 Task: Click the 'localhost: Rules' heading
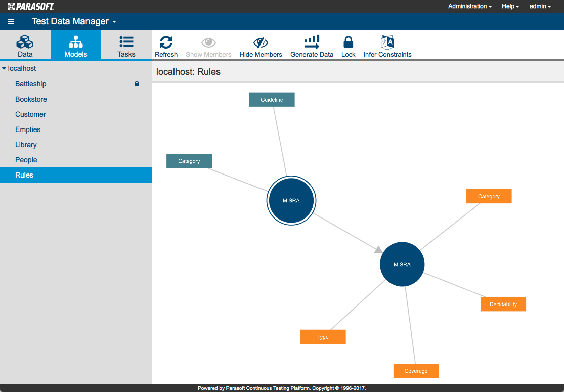click(188, 72)
